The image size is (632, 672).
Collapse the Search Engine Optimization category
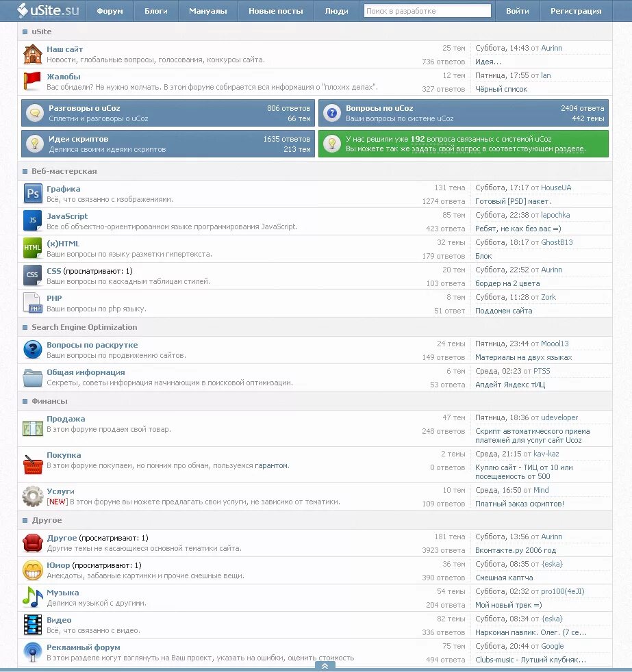pos(25,327)
